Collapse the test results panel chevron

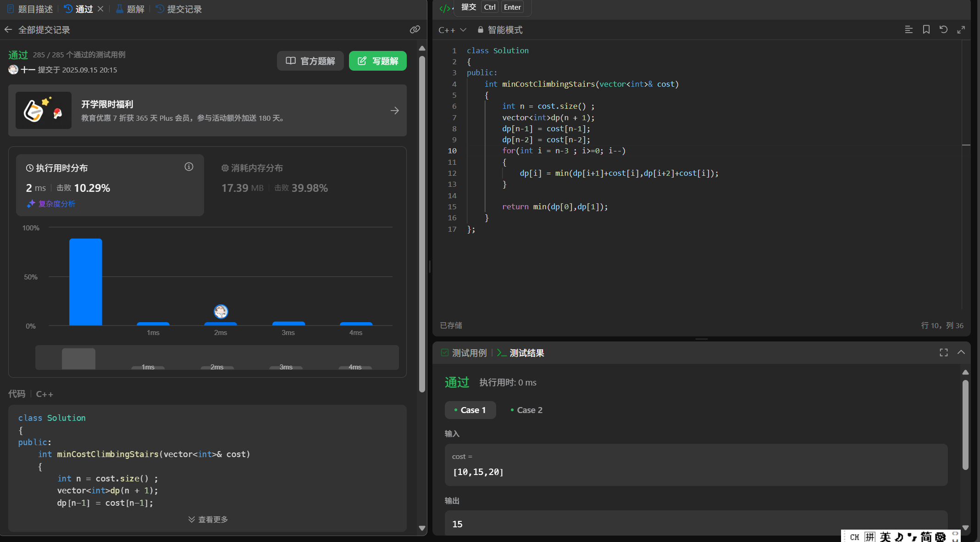[x=961, y=352]
